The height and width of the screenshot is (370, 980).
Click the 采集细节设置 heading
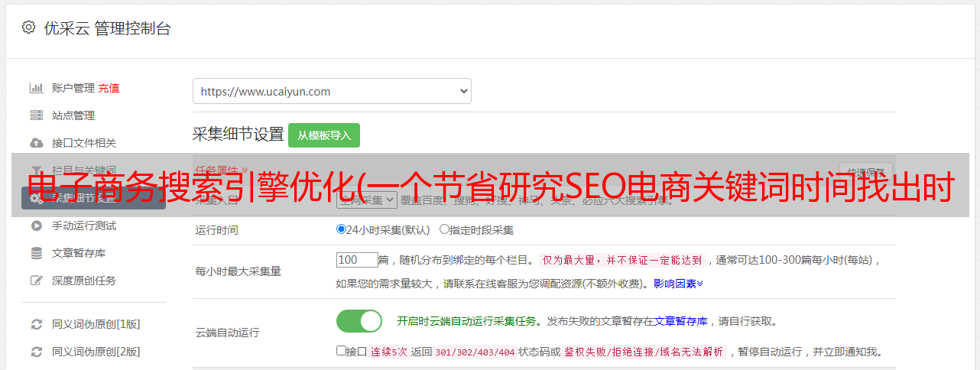click(238, 135)
